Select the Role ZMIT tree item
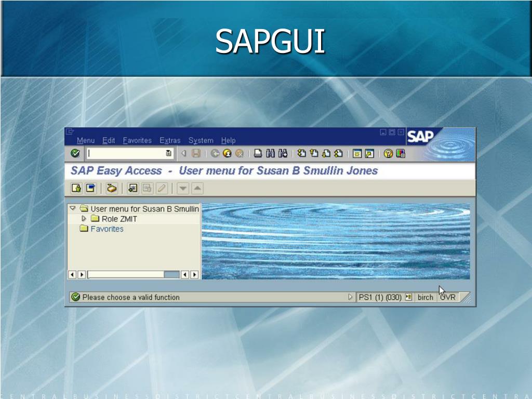 click(x=119, y=219)
